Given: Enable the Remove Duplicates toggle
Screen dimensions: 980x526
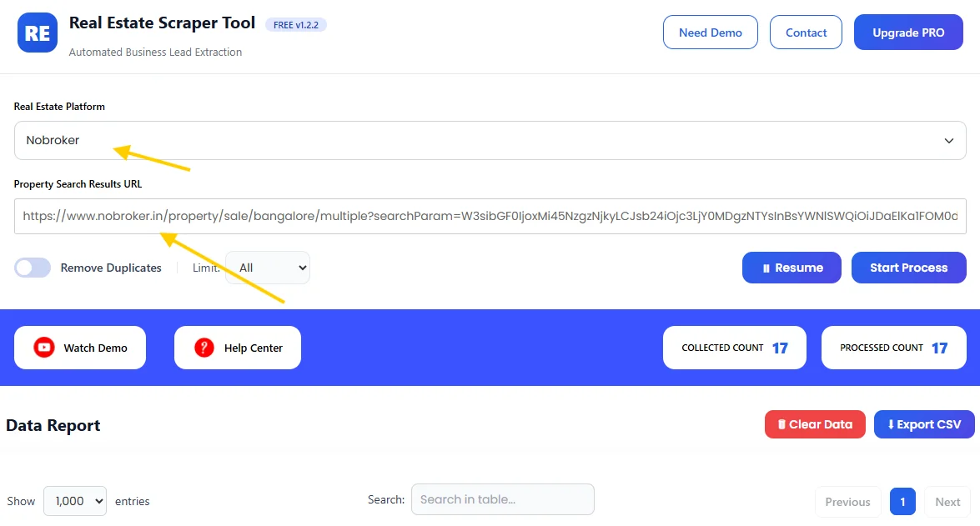Looking at the screenshot, I should 32,267.
